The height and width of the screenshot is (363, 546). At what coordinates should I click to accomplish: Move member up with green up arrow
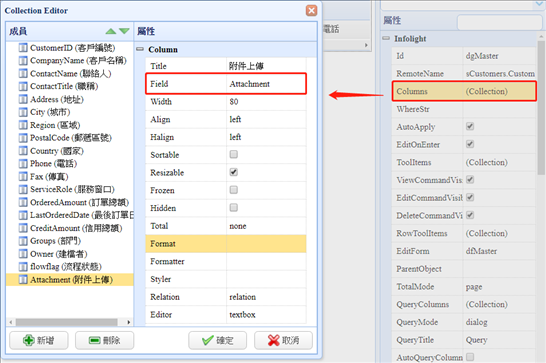tap(111, 31)
